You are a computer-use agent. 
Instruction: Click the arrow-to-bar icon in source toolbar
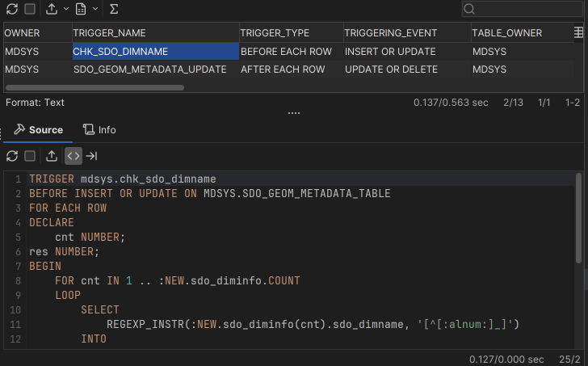(92, 156)
